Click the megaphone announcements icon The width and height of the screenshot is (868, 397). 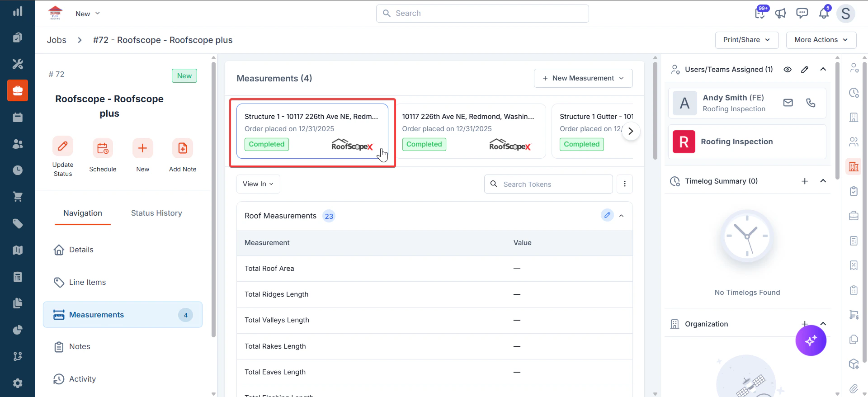780,14
